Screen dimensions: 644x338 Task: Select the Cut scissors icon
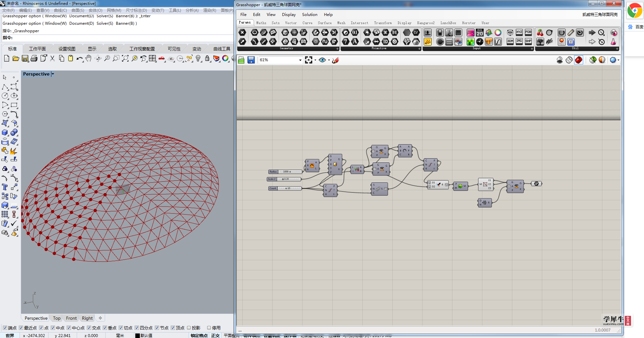(x=52, y=58)
